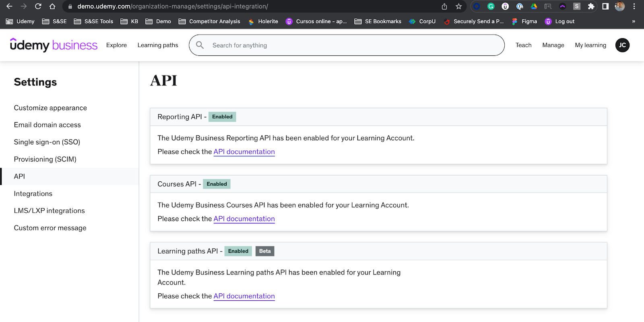Click the browser address bar URL
Viewport: 644px width, 322px height.
173,6
